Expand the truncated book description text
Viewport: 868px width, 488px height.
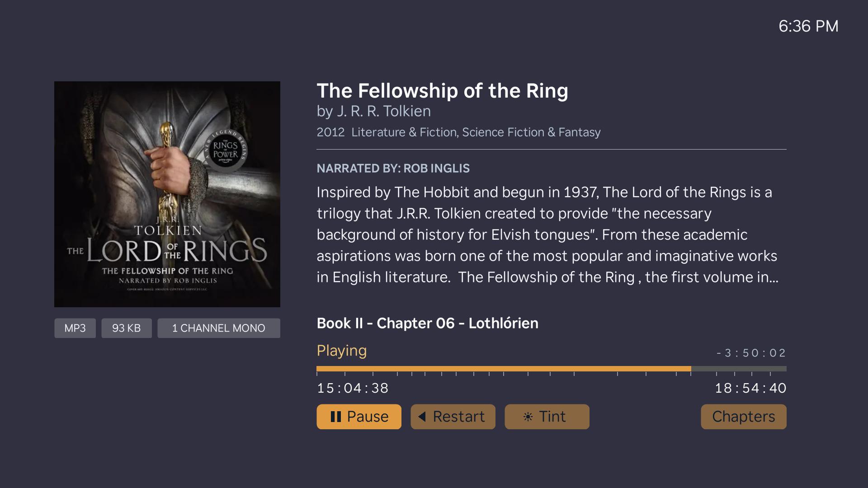click(547, 235)
